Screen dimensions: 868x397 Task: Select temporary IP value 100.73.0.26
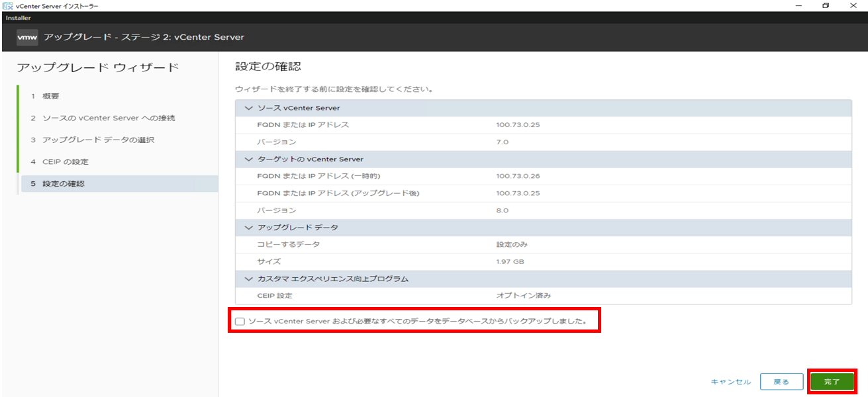(x=518, y=176)
